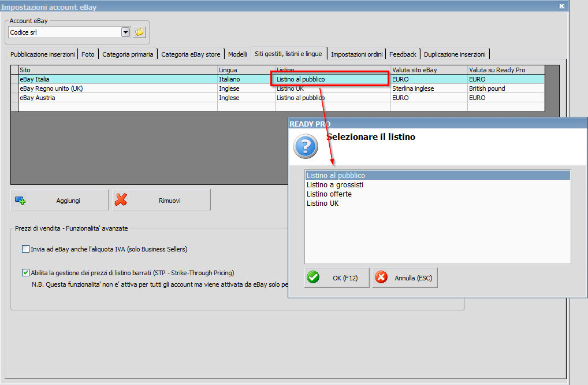Switch to Categoria primaria tab
Screen dimensions: 588x385
(x=128, y=54)
